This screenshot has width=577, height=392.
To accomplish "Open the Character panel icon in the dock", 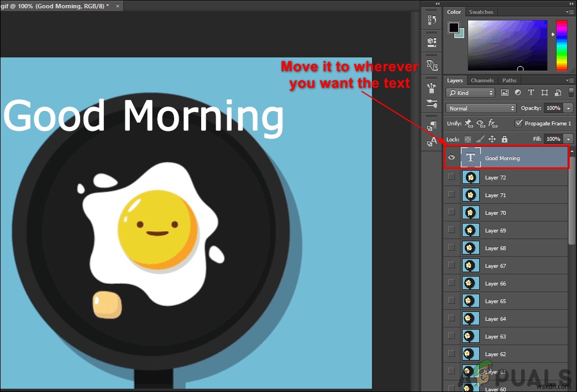I will click(x=432, y=142).
